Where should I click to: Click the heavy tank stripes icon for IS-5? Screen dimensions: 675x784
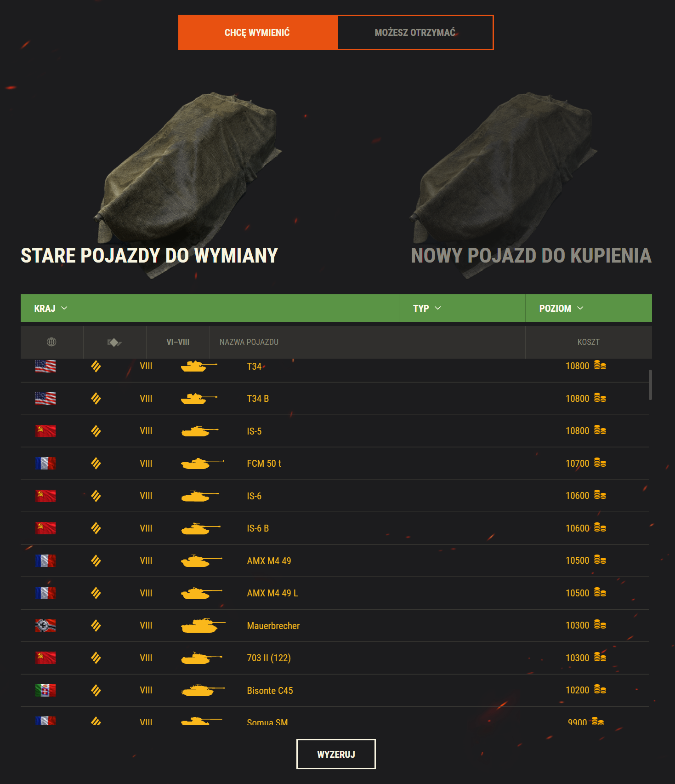point(96,431)
